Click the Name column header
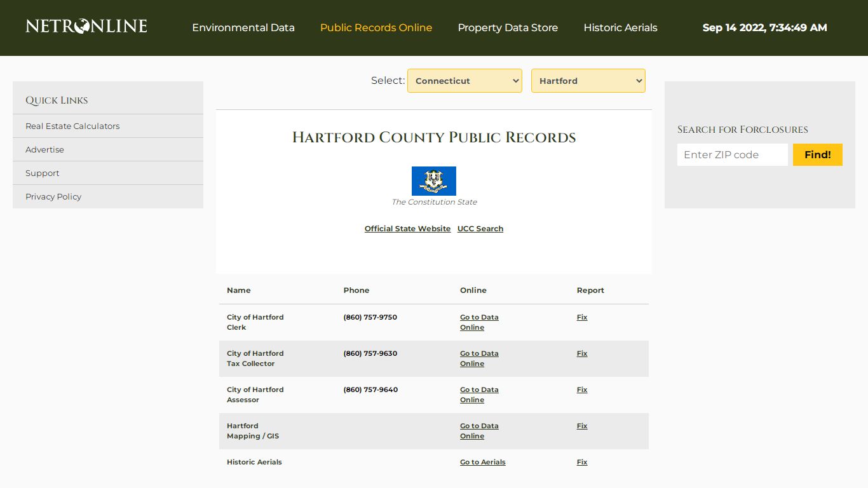 (x=239, y=290)
